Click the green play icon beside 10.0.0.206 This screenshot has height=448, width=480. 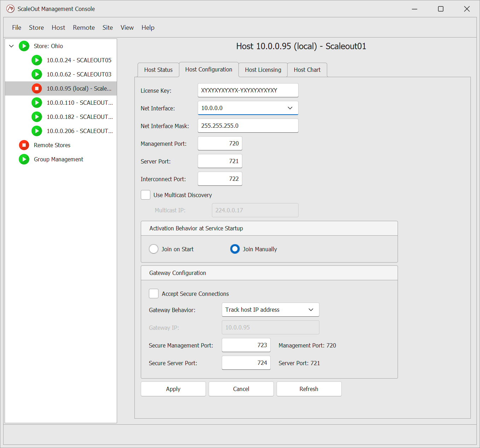coord(37,131)
